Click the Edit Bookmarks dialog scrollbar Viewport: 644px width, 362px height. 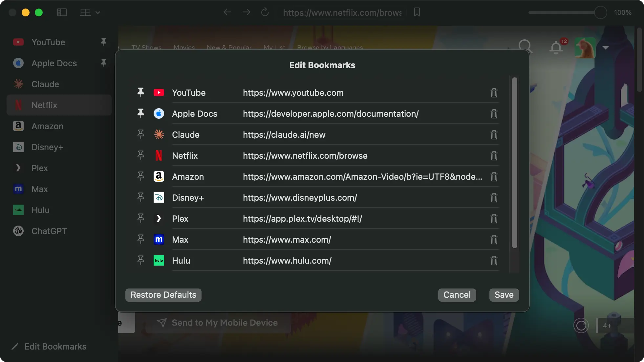(514, 163)
